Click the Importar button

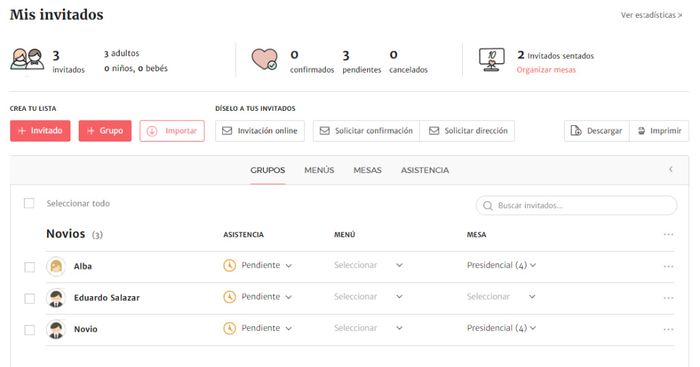point(172,131)
